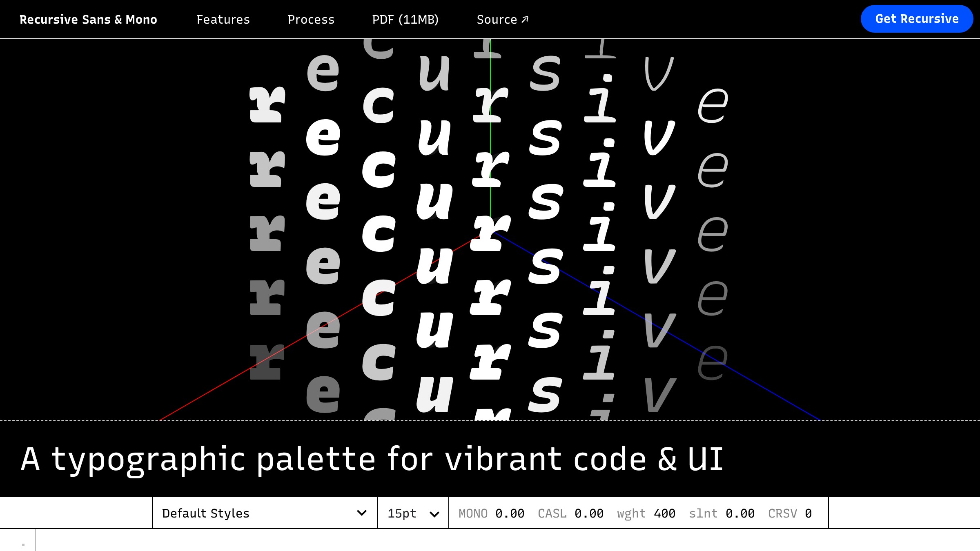The height and width of the screenshot is (551, 980).
Task: Click the headline 'A typographic palette for vibrant code & UI'
Action: click(372, 460)
